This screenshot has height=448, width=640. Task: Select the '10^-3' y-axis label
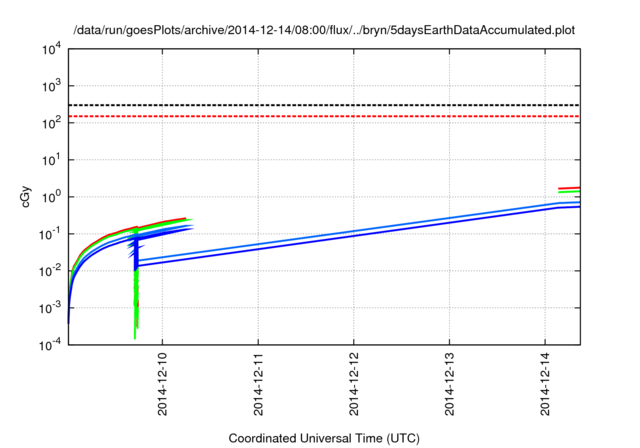point(50,308)
